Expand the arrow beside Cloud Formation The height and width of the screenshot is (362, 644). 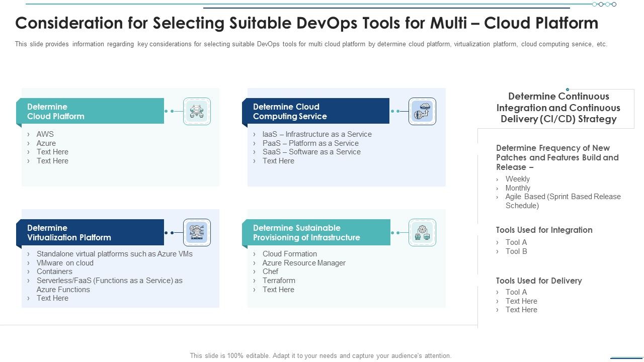255,254
